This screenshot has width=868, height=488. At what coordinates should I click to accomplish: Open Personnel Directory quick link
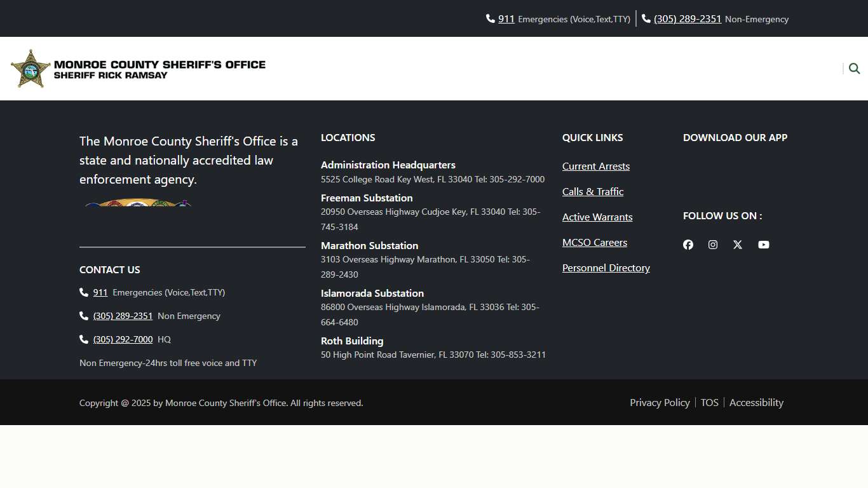606,268
